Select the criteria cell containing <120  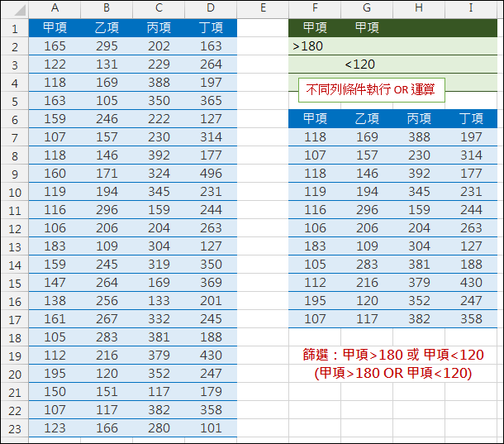click(x=367, y=64)
